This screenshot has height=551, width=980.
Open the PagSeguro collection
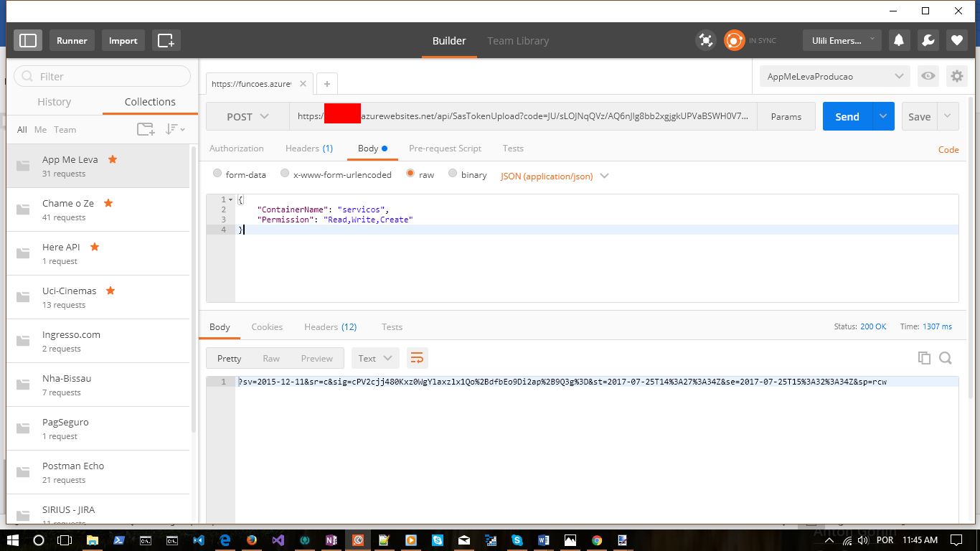[98, 428]
